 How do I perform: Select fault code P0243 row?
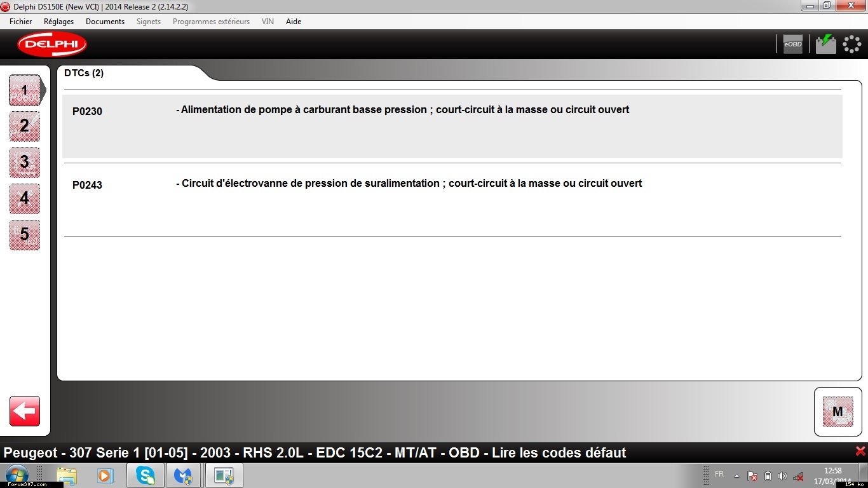(x=452, y=199)
